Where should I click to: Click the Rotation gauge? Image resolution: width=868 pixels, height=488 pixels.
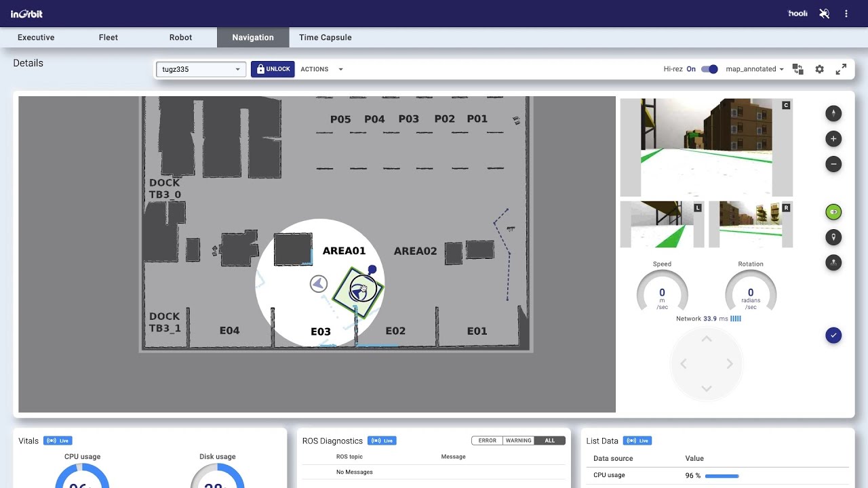tap(751, 291)
